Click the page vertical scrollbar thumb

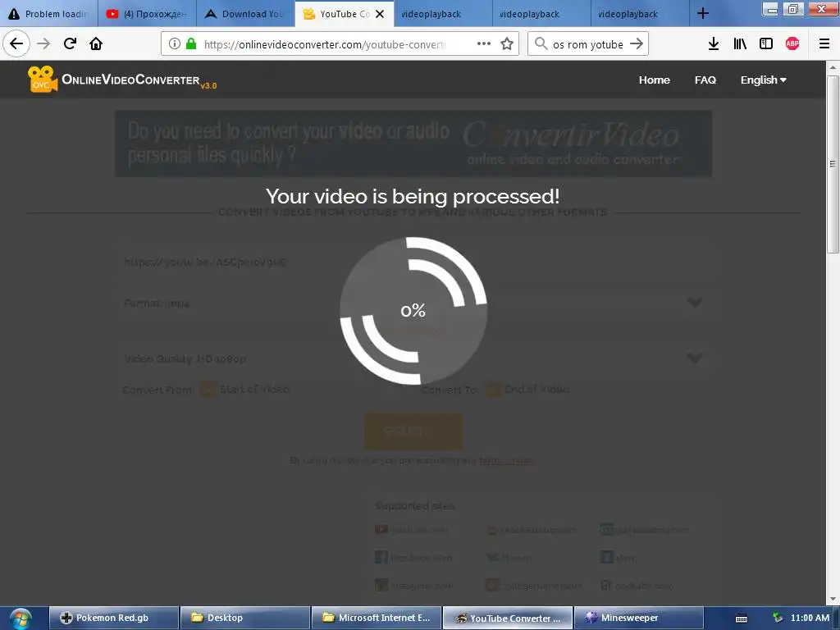[833, 163]
